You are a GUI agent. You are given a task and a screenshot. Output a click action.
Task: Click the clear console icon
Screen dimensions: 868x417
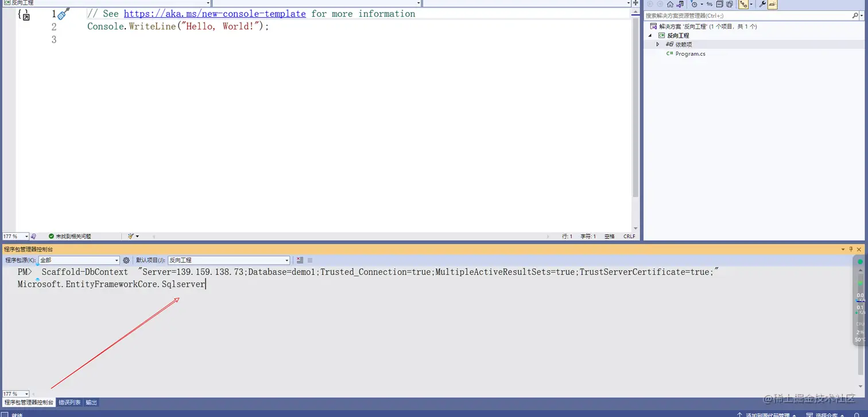300,260
